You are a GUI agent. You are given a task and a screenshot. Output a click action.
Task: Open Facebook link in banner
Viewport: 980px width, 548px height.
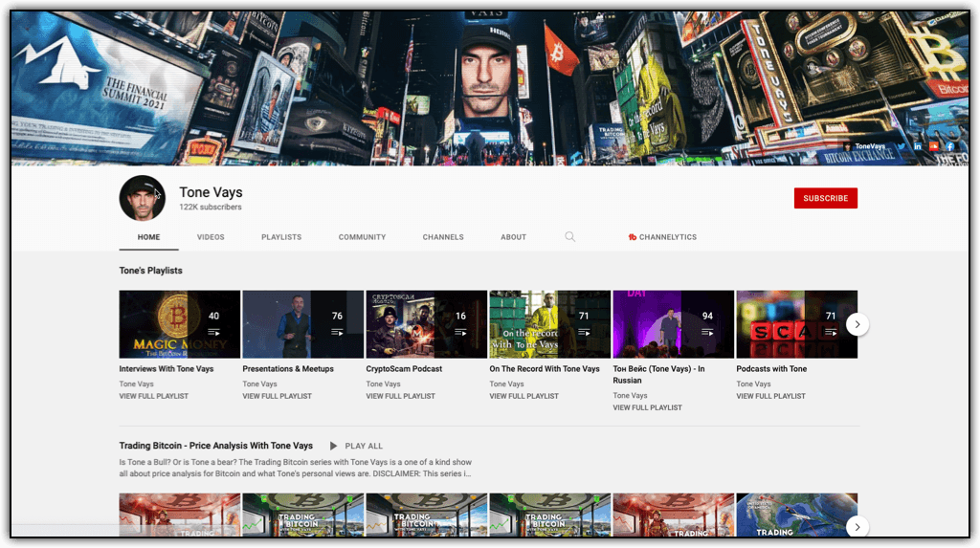click(950, 146)
